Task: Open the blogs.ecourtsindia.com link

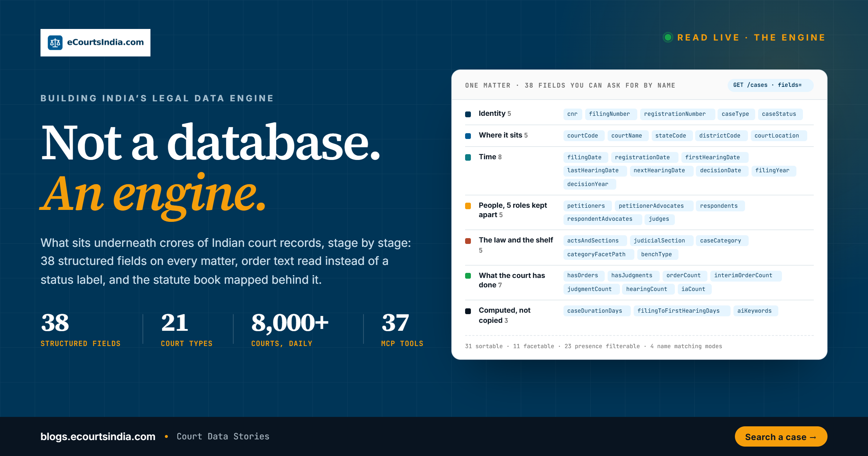Action: tap(98, 436)
